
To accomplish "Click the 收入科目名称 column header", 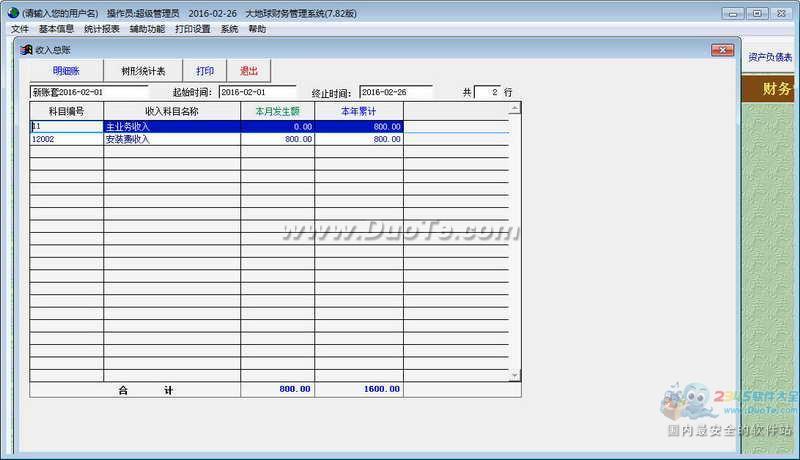I will coord(172,111).
